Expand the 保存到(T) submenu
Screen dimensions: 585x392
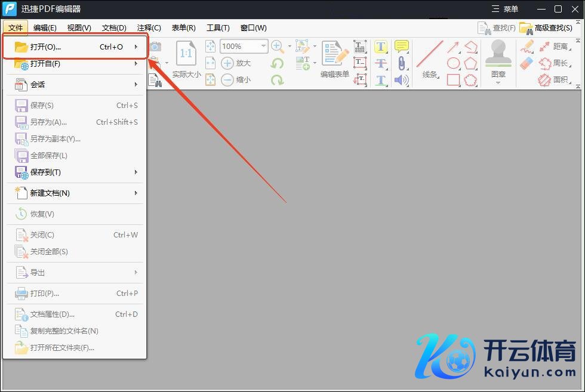75,172
